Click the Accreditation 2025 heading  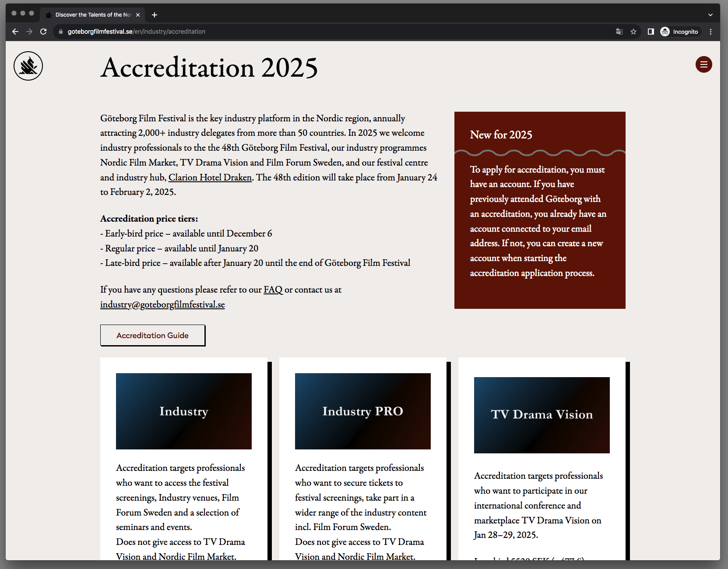(209, 68)
